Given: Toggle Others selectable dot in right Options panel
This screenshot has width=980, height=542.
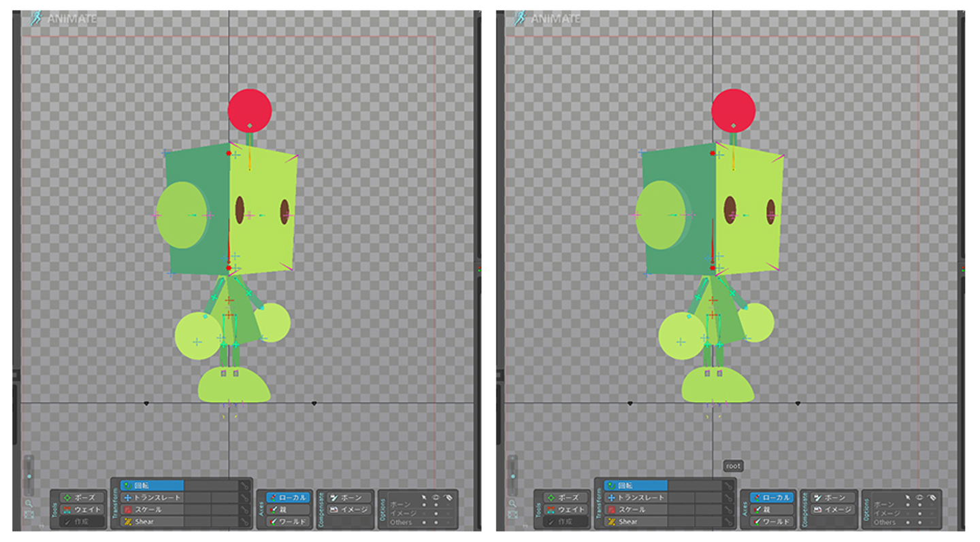Looking at the screenshot, I should [x=909, y=522].
